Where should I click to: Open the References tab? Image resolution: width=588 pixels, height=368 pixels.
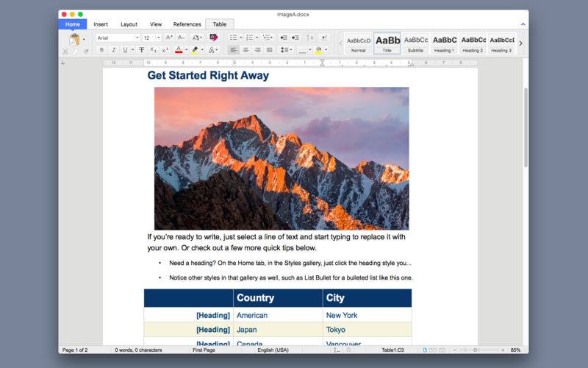pos(187,24)
